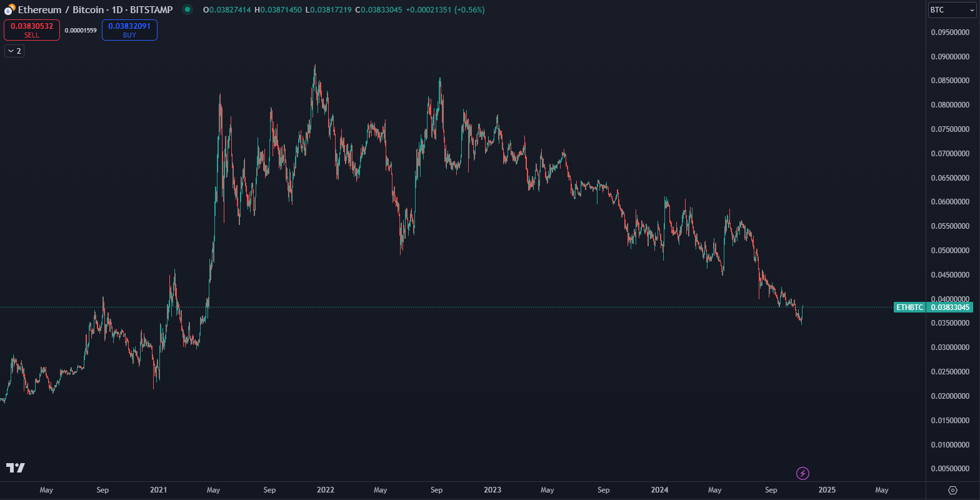
Task: Expand the collapsed indicators legend showing 2
Action: point(14,51)
